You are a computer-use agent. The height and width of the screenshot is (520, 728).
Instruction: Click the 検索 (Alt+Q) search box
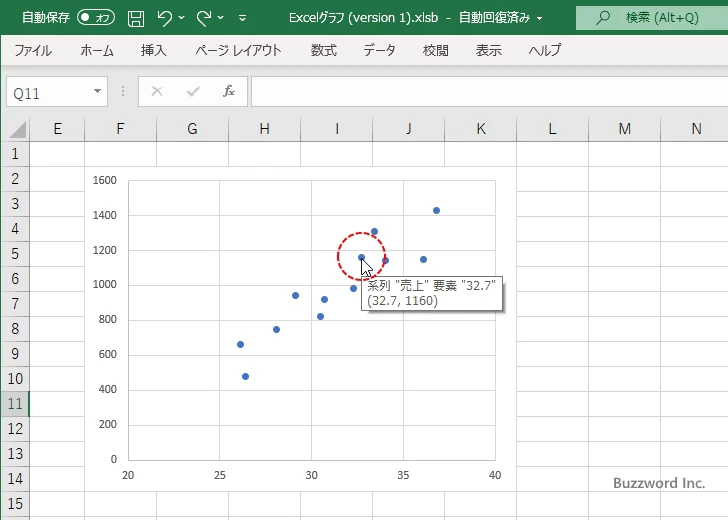[652, 18]
